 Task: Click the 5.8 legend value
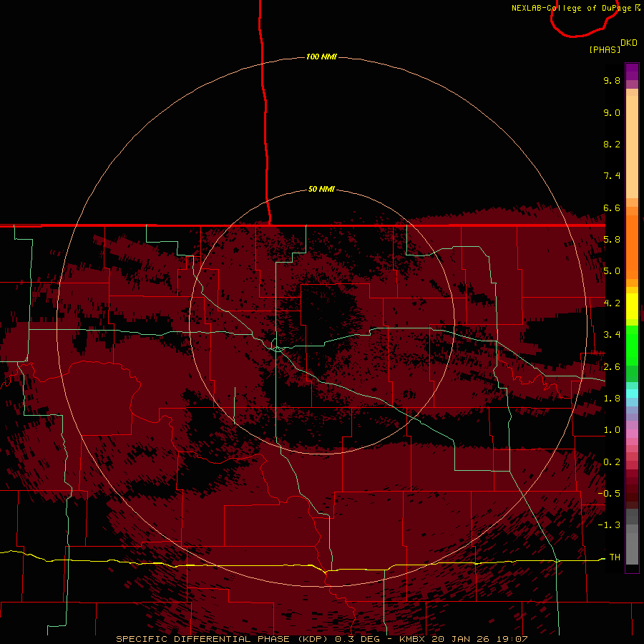[x=612, y=240]
